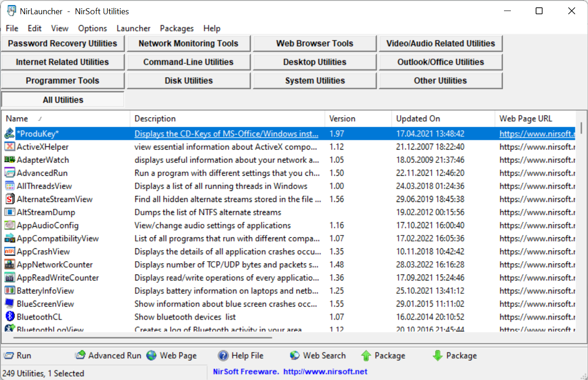
Task: Click the Run toolbar icon
Action: [8, 356]
